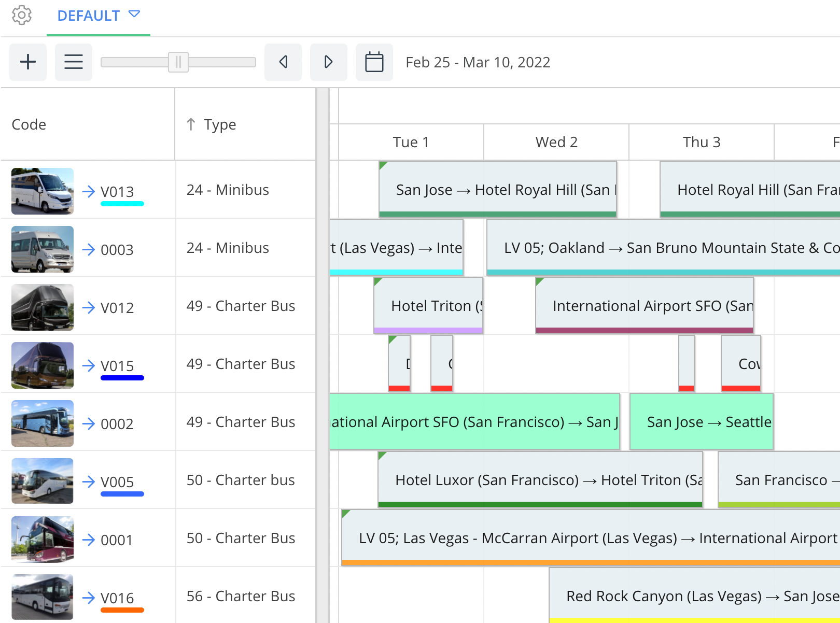
Task: Click the date range Feb 25 - Mar 10, 2022
Action: point(478,62)
